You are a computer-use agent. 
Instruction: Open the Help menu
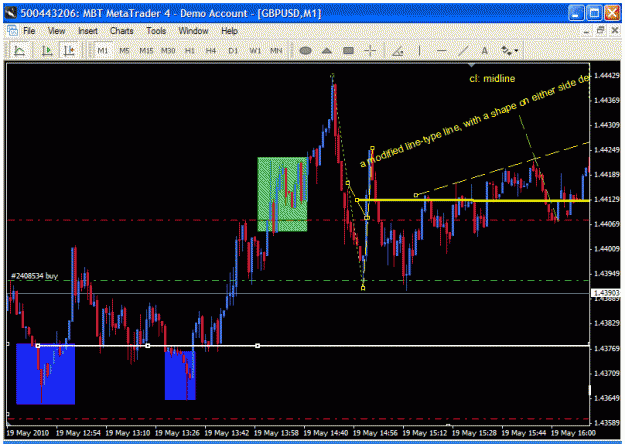point(229,31)
